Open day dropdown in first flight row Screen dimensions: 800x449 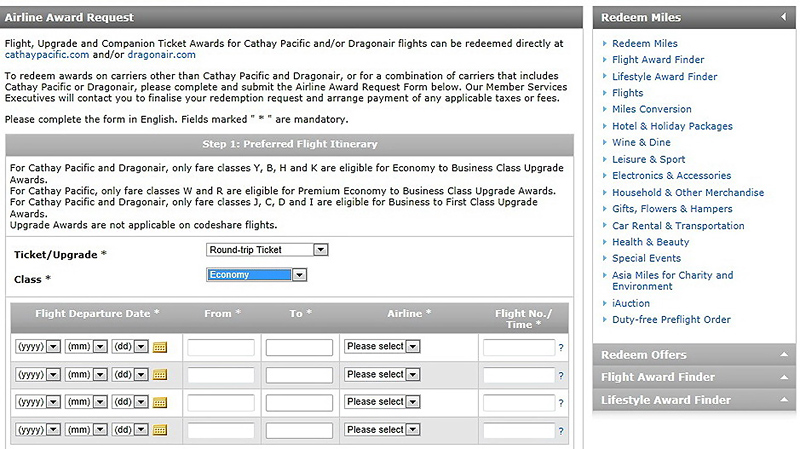130,346
